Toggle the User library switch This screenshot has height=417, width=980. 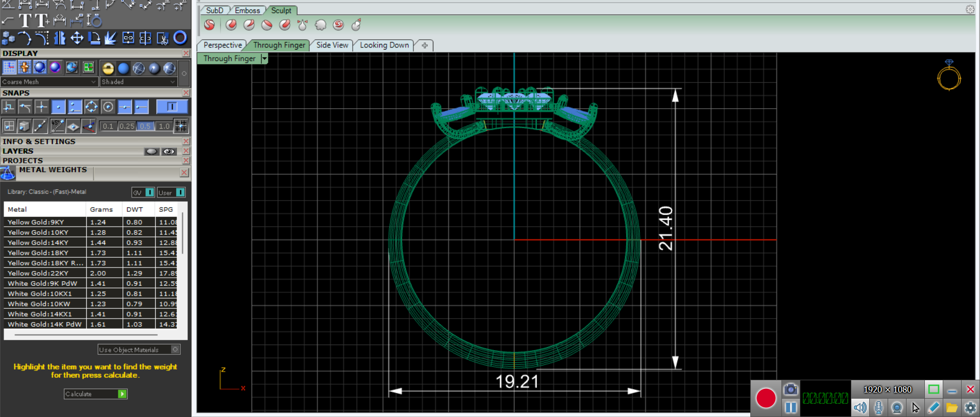pos(180,192)
